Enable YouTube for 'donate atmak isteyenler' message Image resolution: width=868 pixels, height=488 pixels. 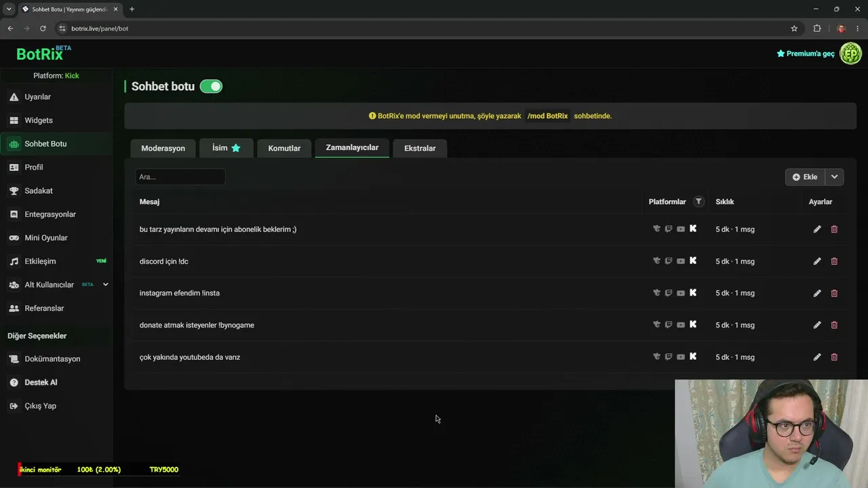click(x=681, y=325)
